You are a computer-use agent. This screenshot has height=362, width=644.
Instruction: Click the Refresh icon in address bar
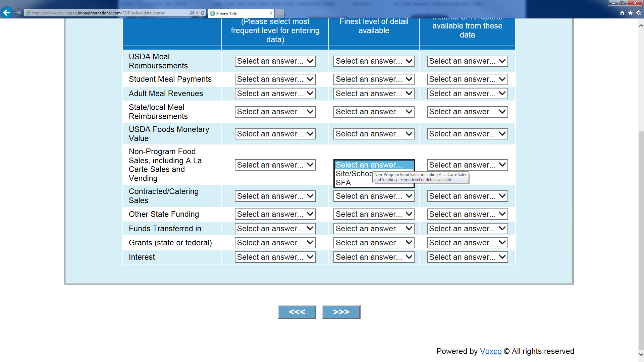203,13
